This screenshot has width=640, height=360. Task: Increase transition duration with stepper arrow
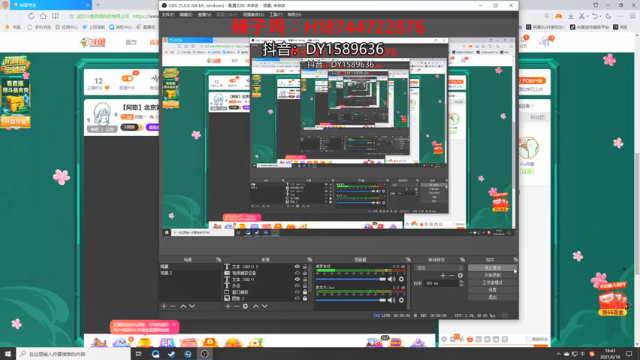coord(461,282)
